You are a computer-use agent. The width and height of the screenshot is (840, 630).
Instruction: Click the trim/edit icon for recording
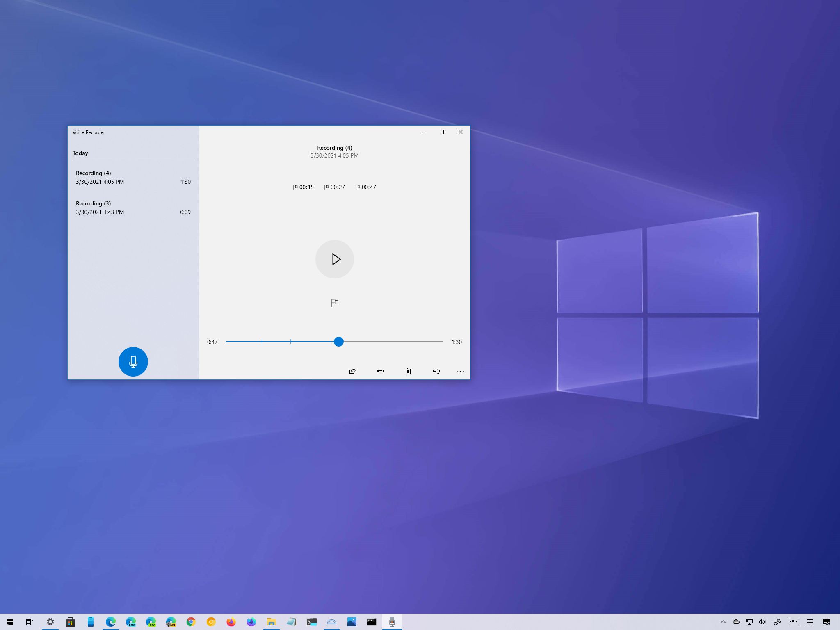380,371
